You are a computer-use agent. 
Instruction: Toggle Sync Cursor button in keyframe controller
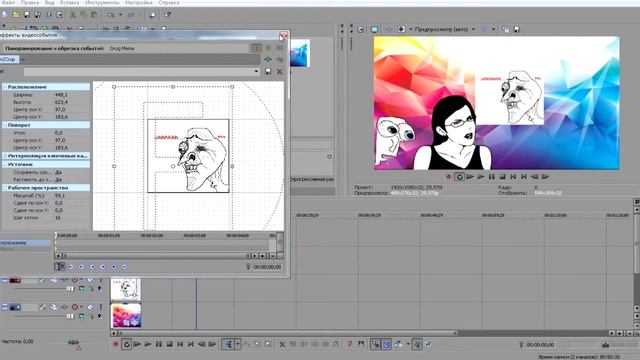pyautogui.click(x=60, y=267)
